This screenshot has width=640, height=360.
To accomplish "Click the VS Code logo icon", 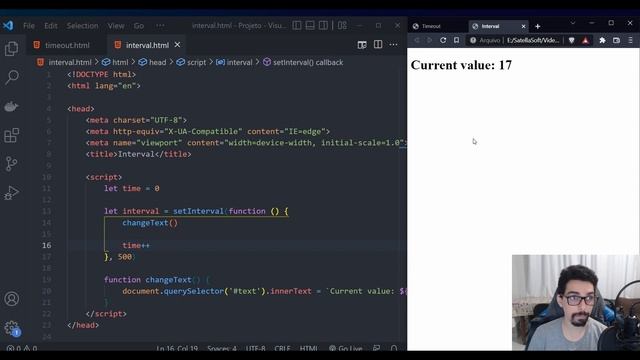I will 8,25.
